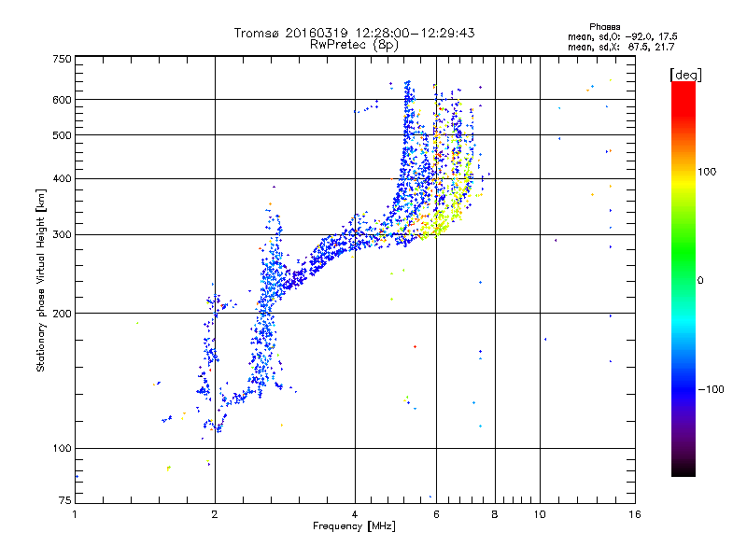Click the colorbar tick label "100"
This screenshot has width=747, height=560.
click(x=707, y=172)
